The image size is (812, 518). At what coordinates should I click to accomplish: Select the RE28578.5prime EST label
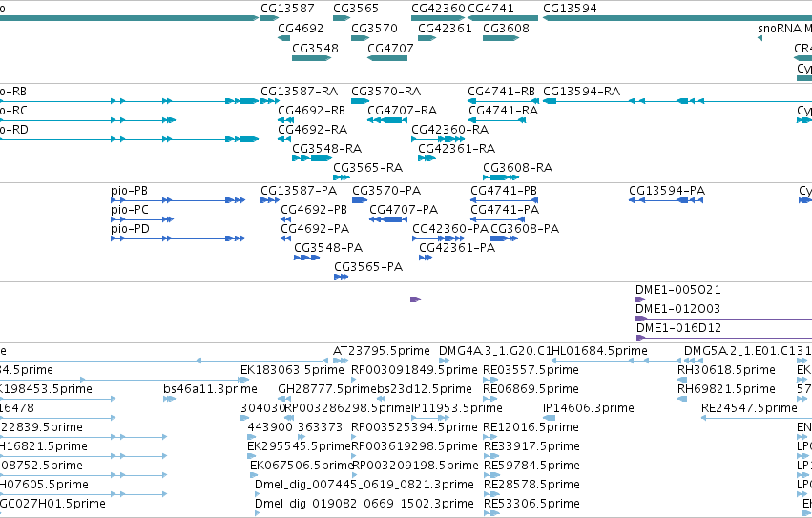coord(531,485)
